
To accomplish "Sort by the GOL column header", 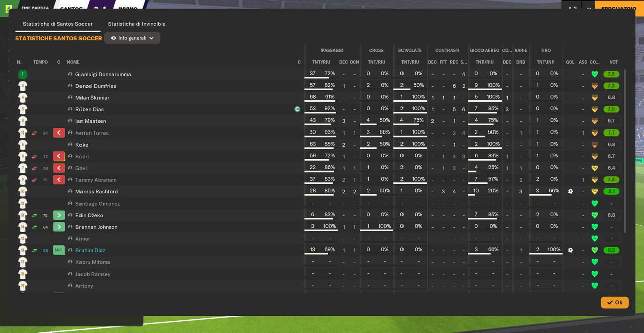I will pos(570,62).
